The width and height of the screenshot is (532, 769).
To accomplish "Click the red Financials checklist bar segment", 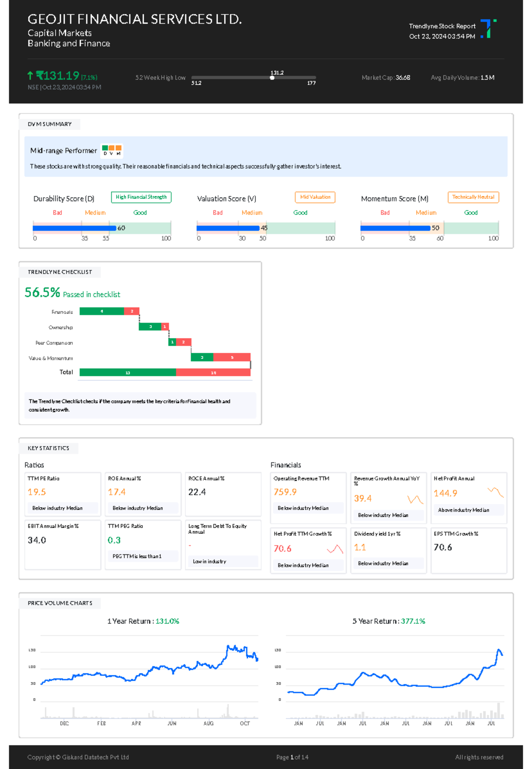I will pos(132,312).
